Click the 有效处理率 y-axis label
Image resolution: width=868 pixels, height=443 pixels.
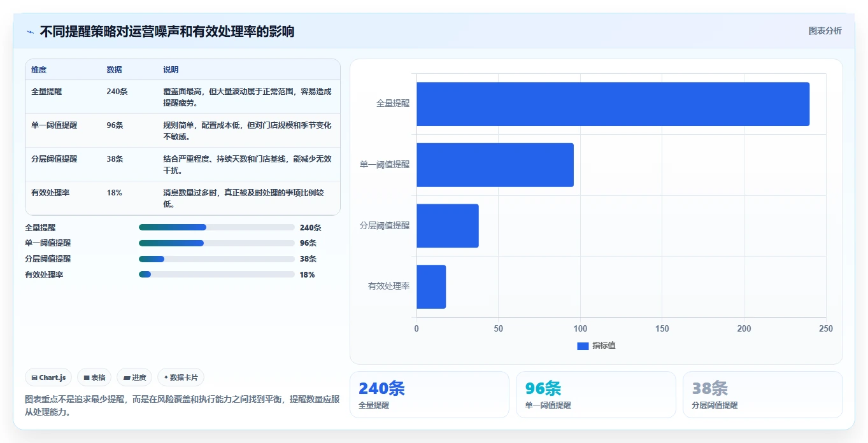(x=389, y=286)
